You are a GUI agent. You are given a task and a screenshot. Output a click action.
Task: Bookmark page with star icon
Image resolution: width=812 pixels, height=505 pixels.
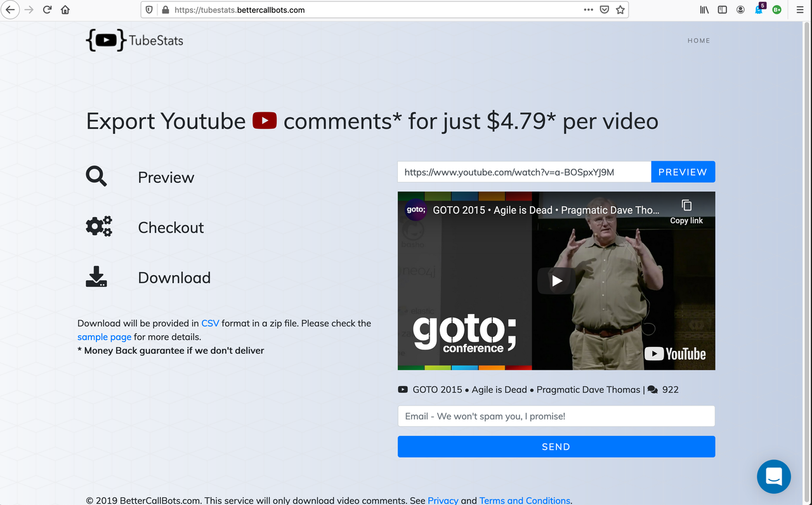click(x=620, y=10)
